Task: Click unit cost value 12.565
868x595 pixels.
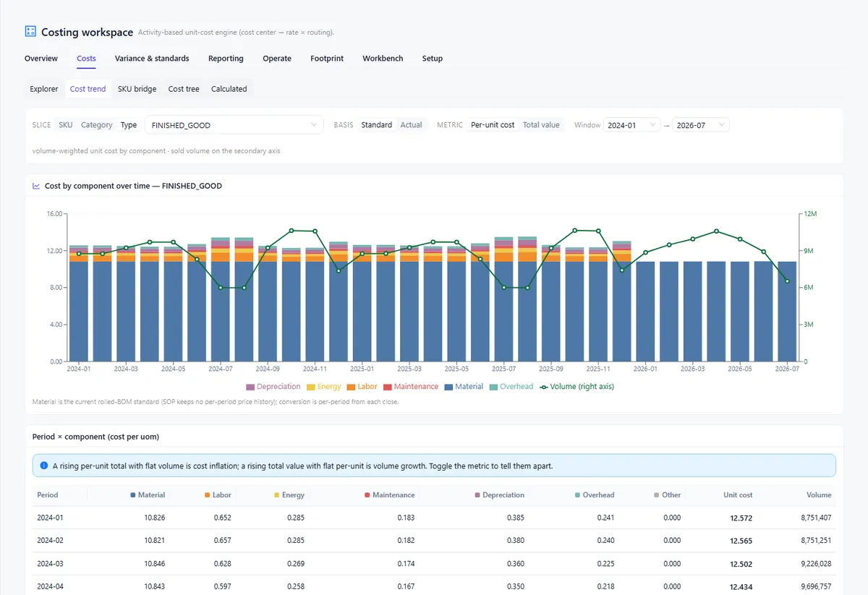Action: [741, 541]
